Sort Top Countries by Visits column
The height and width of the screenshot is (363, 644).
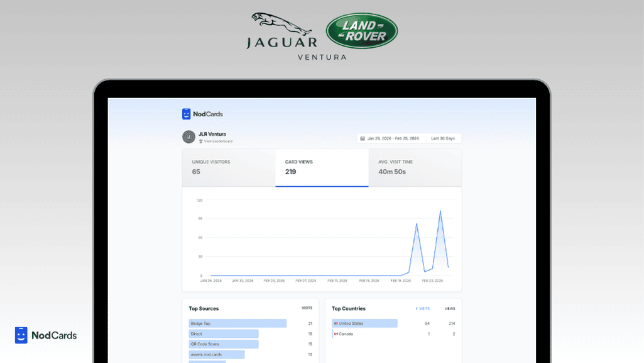tap(423, 308)
